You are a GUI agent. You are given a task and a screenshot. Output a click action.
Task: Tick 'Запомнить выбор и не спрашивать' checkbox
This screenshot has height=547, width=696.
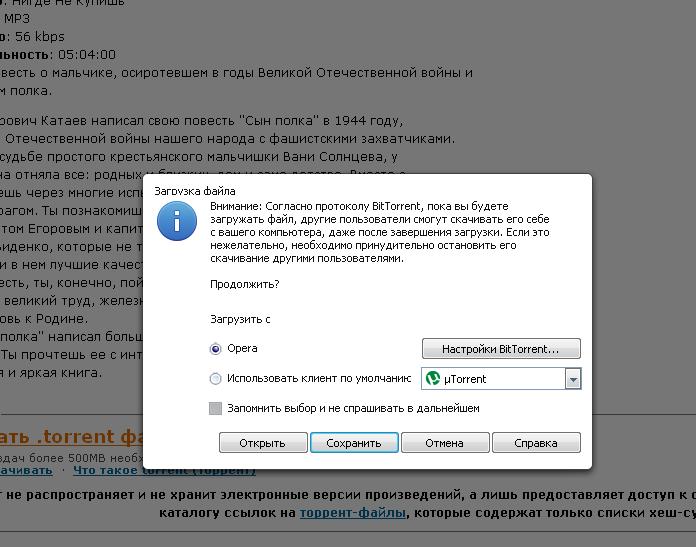215,408
